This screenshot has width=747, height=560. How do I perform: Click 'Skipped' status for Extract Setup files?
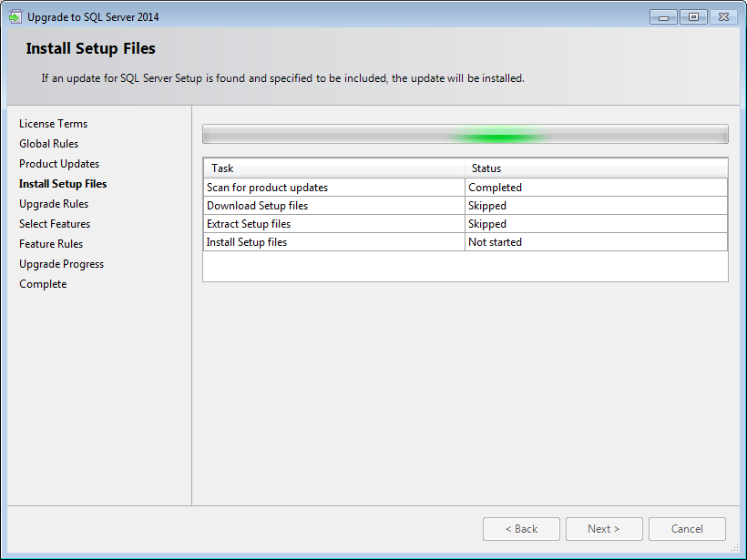596,224
